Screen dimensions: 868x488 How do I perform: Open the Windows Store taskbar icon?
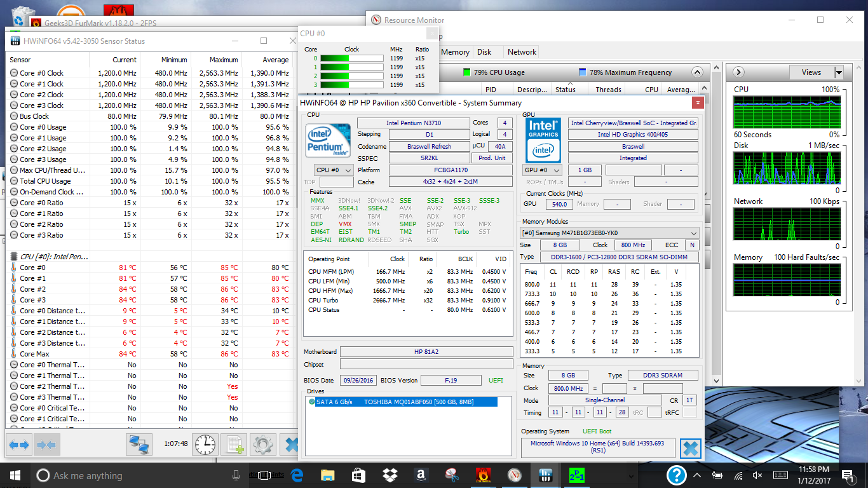(358, 475)
